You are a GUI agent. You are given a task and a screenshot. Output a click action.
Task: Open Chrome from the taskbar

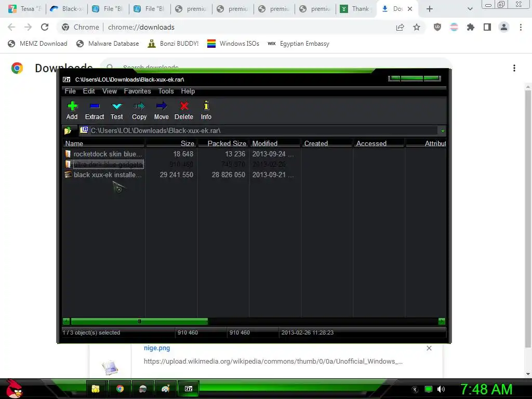click(120, 389)
